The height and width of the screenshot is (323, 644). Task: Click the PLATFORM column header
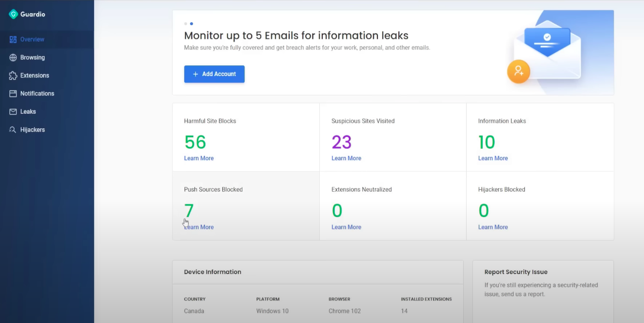point(268,299)
